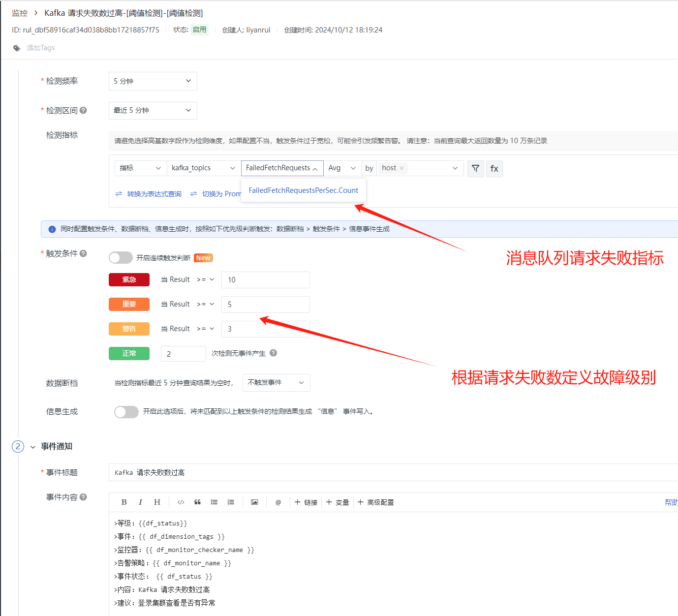Click 添加Tags to add tags
Viewport: 678px width, 616px height.
point(41,48)
